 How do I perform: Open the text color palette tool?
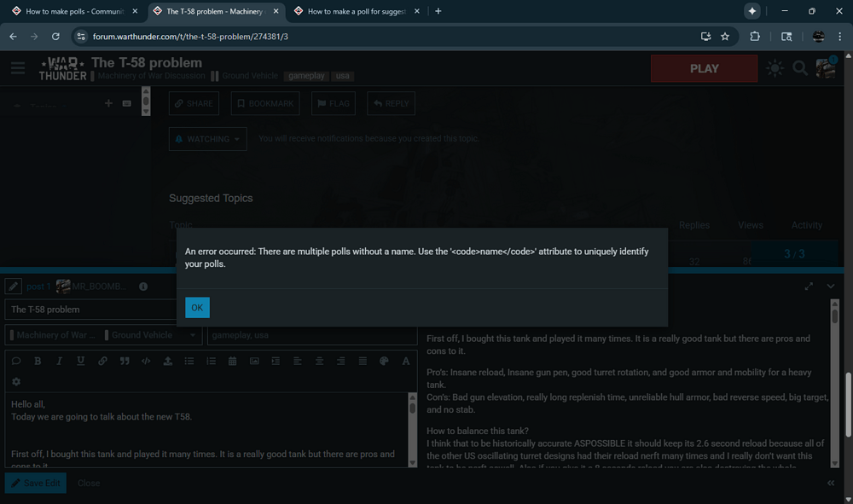pyautogui.click(x=384, y=361)
